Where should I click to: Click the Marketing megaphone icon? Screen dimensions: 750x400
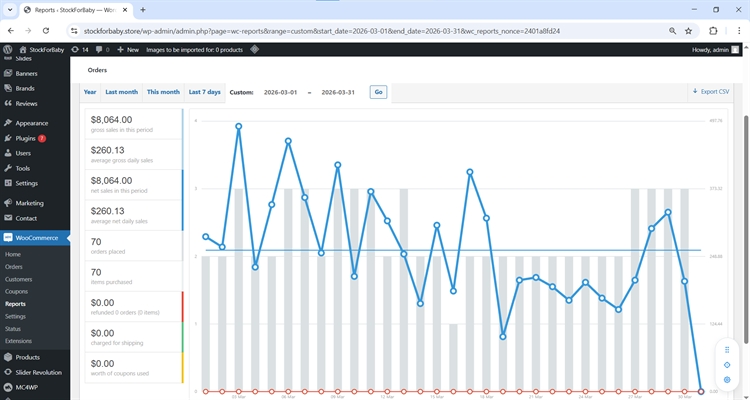coord(7,203)
